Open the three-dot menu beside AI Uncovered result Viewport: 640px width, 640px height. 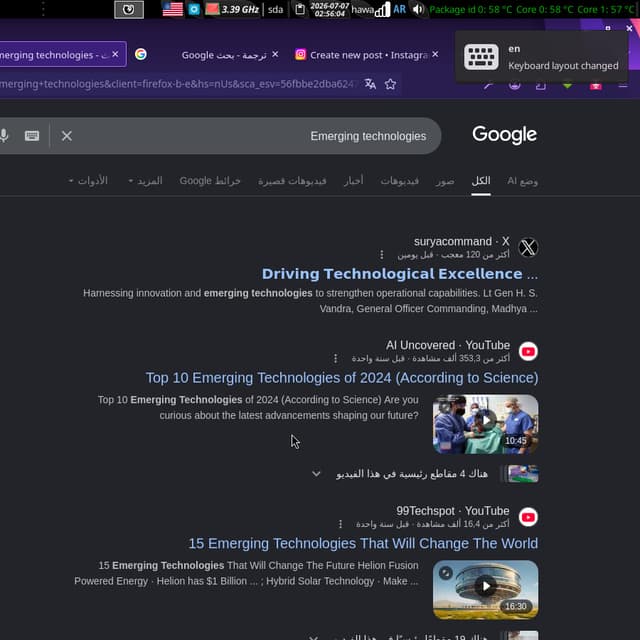point(336,358)
